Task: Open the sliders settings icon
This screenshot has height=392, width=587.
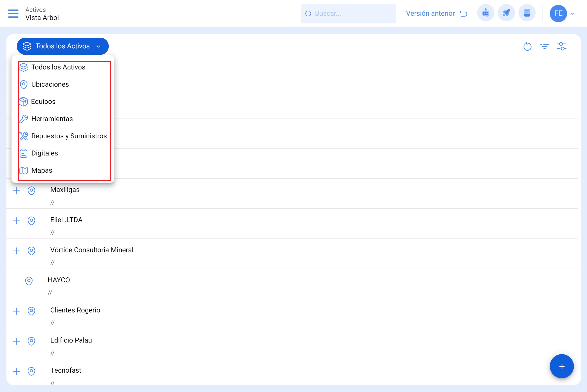Action: click(x=562, y=46)
